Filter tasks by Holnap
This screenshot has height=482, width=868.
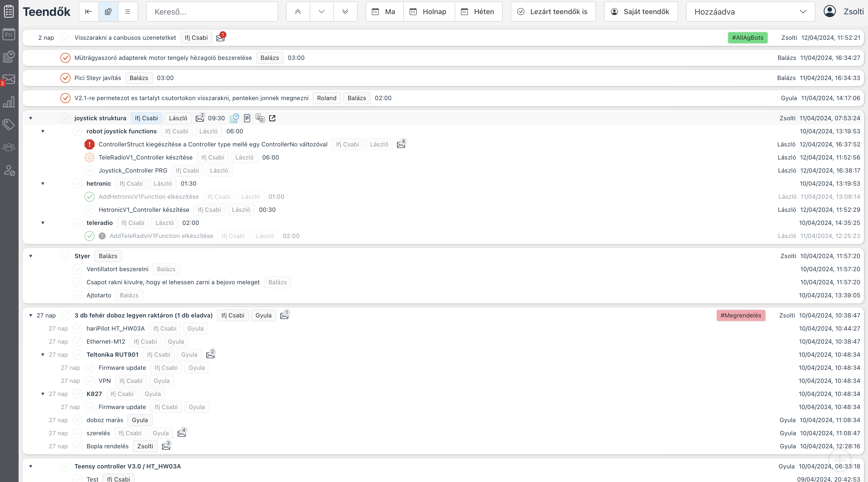429,12
